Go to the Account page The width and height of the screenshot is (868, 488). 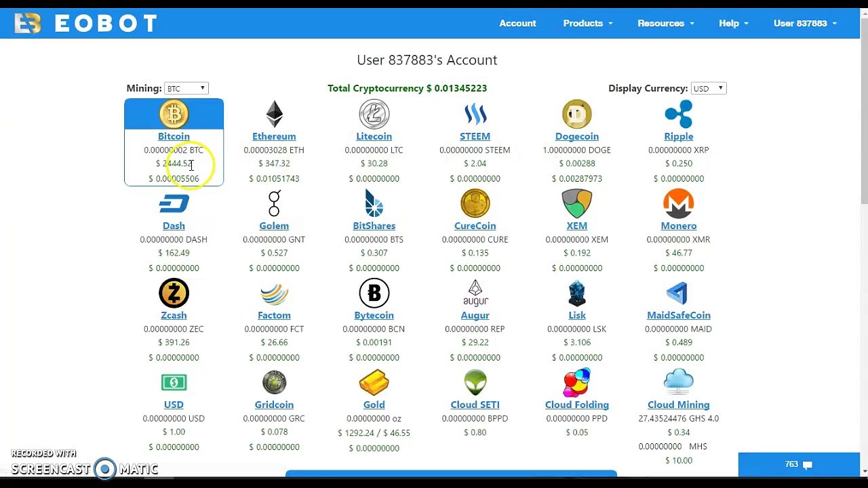pyautogui.click(x=517, y=23)
